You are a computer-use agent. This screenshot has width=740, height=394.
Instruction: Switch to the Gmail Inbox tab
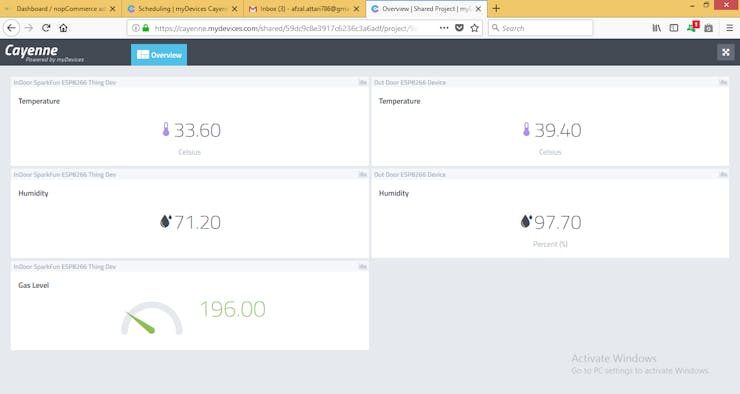(304, 8)
